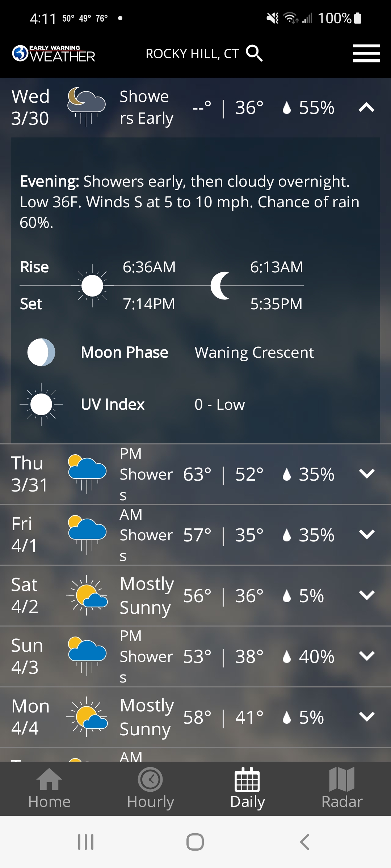
Task: Tap the Channel 3 Early Warning Weather logo
Action: [54, 54]
